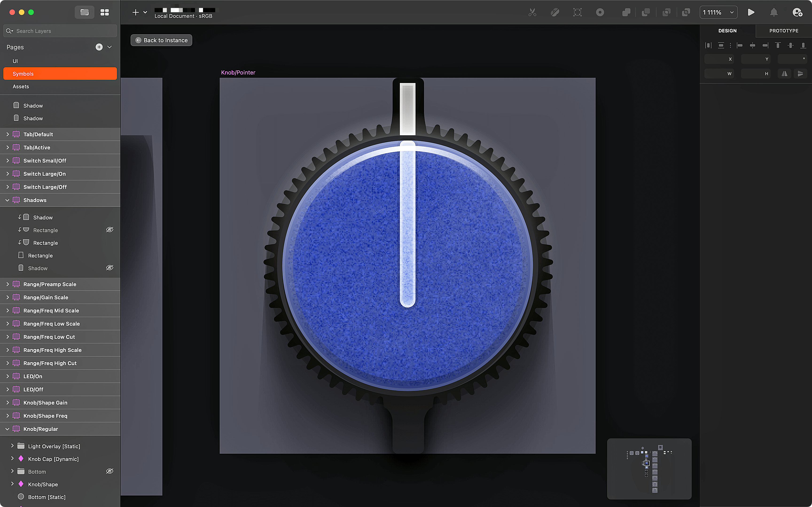Click the align left icon in the inspector
The width and height of the screenshot is (812, 507).
tap(740, 45)
